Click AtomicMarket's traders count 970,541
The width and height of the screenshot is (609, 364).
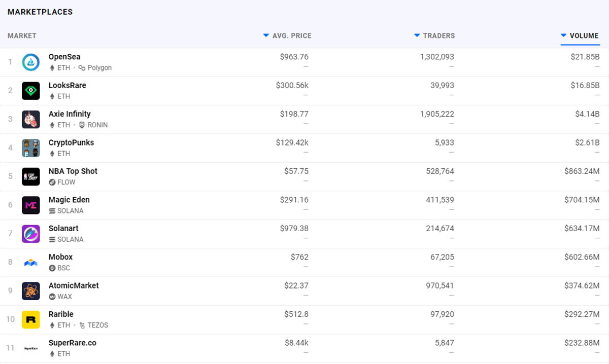(440, 285)
